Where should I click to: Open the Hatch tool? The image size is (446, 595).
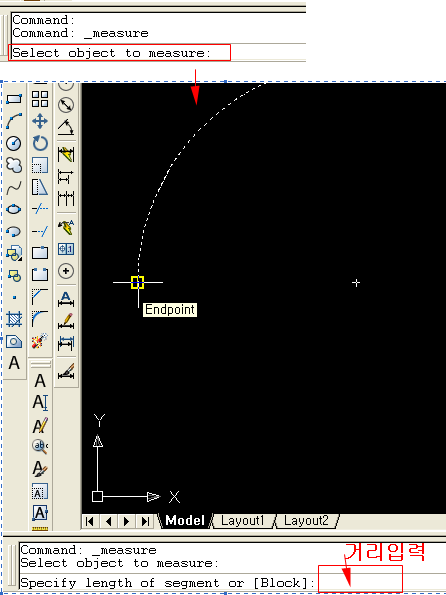tap(14, 319)
